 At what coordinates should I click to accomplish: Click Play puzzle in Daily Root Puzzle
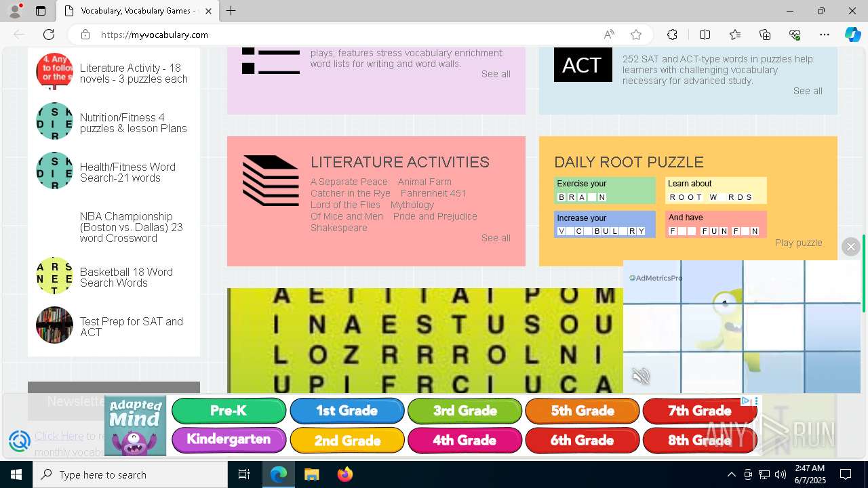click(x=798, y=243)
